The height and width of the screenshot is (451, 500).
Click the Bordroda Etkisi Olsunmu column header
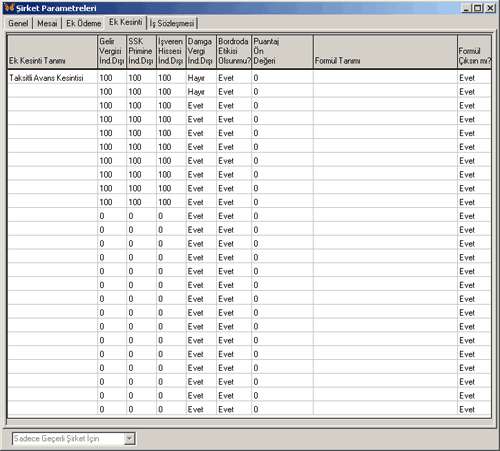coord(234,52)
